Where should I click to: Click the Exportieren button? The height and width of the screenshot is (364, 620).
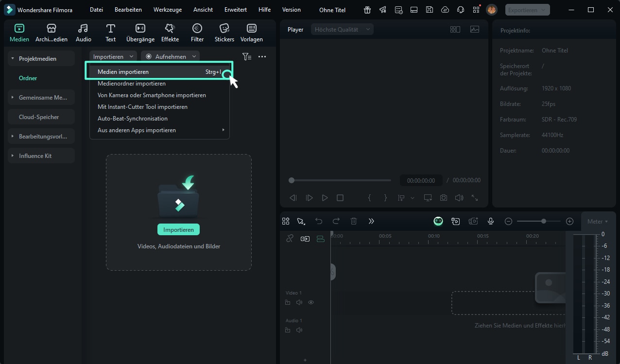528,10
